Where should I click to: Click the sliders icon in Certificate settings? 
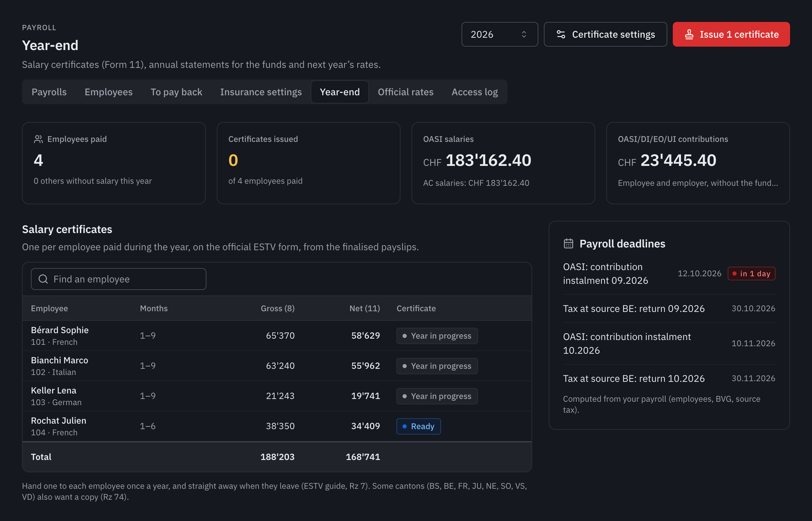561,34
